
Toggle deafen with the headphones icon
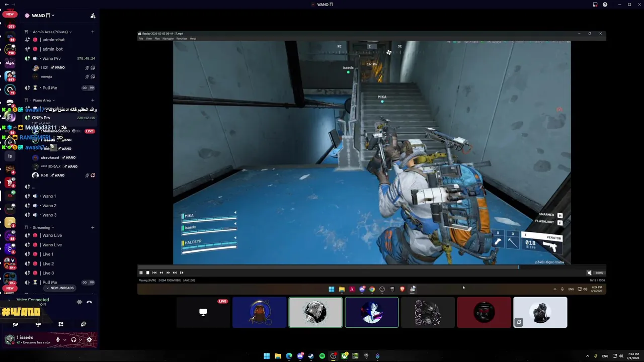[x=73, y=340]
